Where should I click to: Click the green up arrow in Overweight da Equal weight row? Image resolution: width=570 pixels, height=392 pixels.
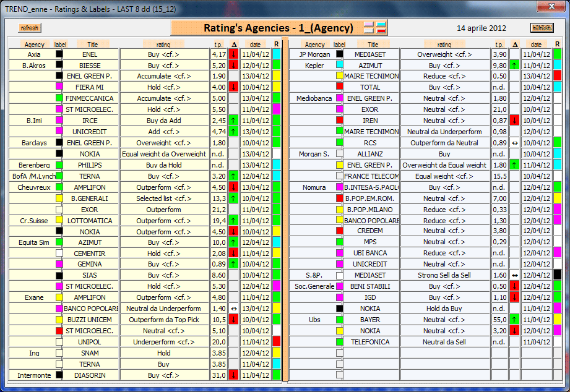[514, 165]
